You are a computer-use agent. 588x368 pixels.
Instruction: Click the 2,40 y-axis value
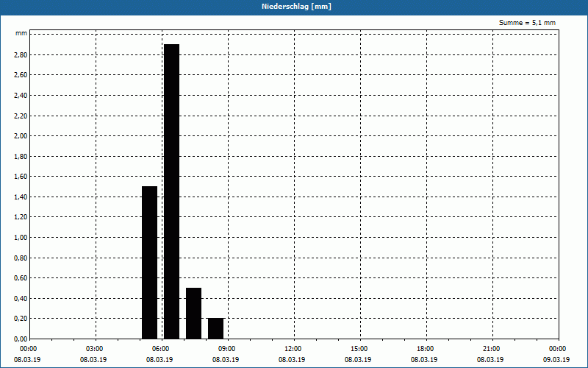click(x=21, y=96)
